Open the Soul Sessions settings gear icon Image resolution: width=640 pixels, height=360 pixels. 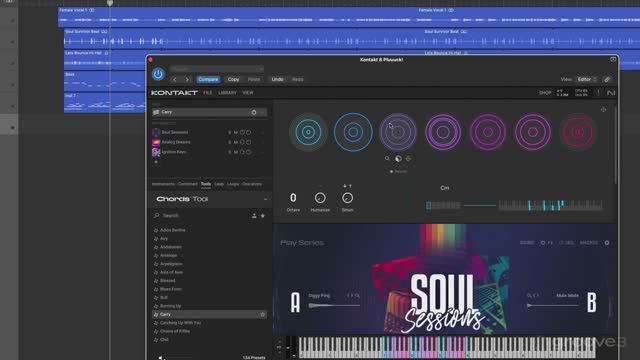[607, 243]
